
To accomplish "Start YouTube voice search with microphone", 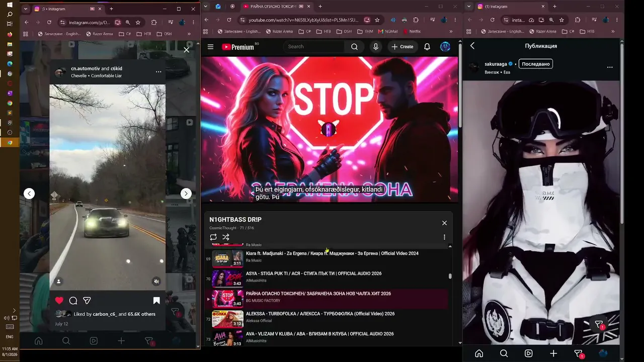I will click(375, 47).
